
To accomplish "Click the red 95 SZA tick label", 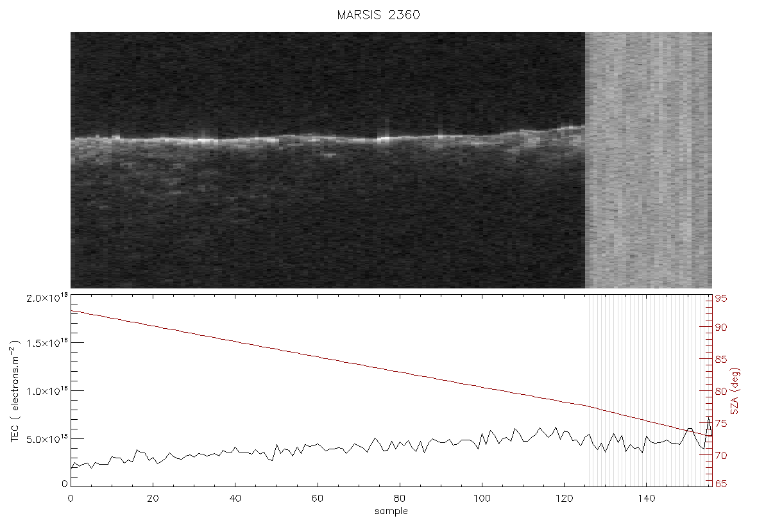I will [721, 299].
